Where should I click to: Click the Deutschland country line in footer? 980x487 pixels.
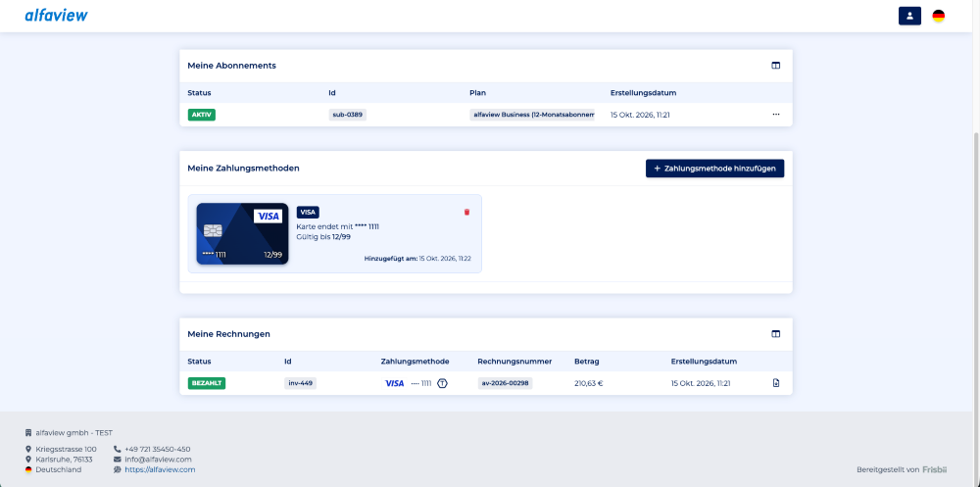tap(58, 469)
